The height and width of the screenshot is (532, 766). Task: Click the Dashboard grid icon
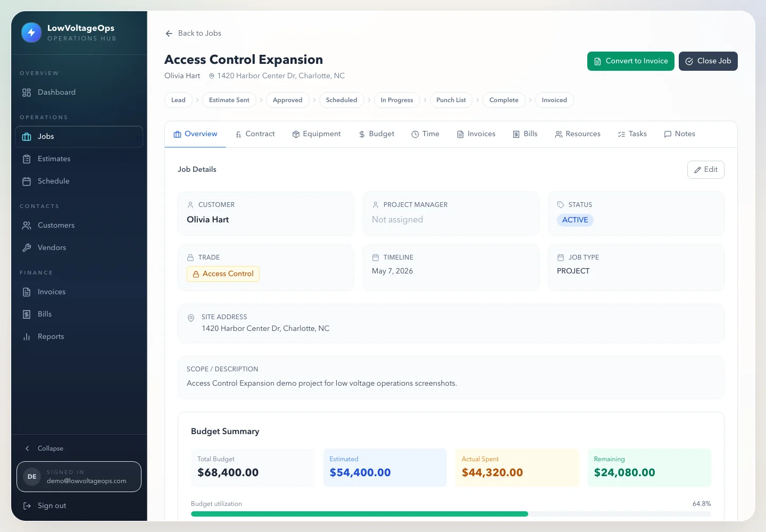coord(27,93)
